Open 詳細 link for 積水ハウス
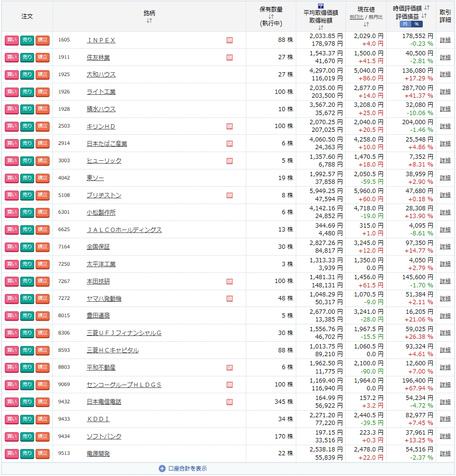 point(445,109)
